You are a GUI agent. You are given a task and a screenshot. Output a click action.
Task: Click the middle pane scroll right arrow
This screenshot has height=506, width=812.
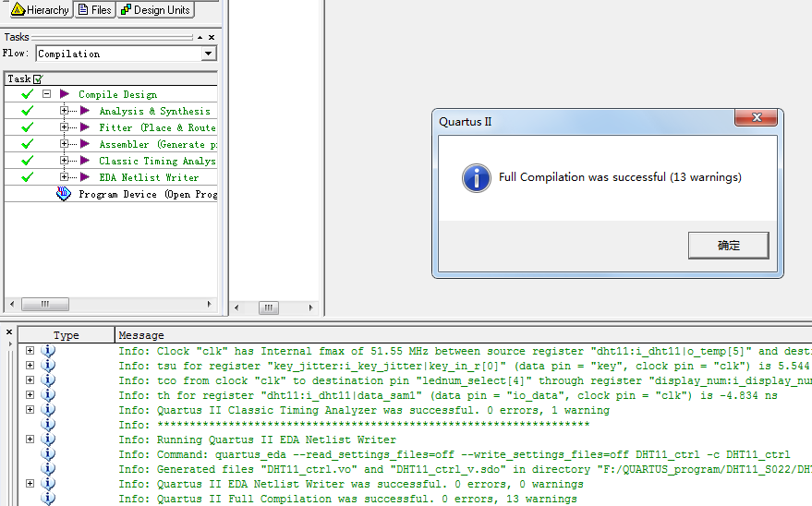pos(310,307)
